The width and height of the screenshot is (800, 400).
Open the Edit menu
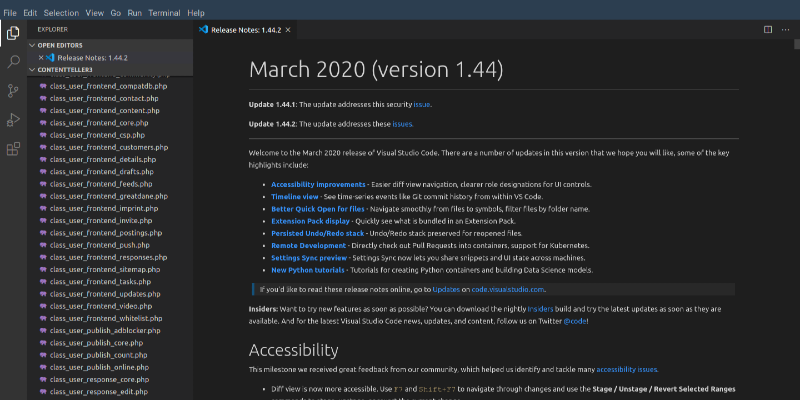[x=30, y=13]
